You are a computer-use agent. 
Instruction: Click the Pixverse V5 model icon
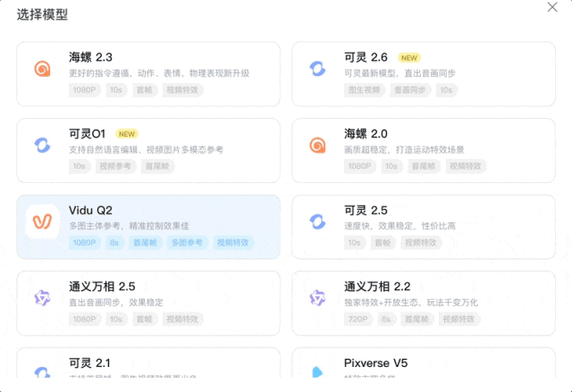pyautogui.click(x=317, y=372)
